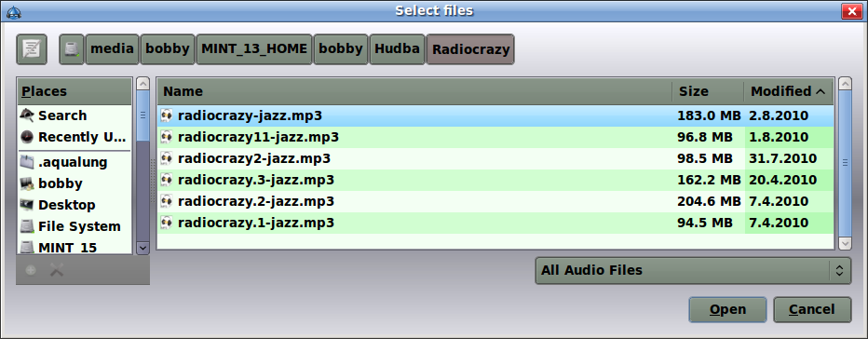This screenshot has height=339, width=868.
Task: Select the Desktop place
Action: point(75,205)
